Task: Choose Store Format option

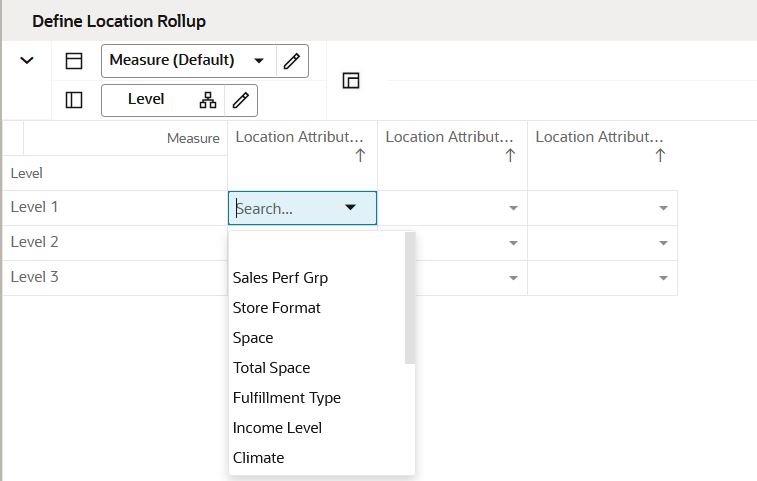Action: click(277, 308)
